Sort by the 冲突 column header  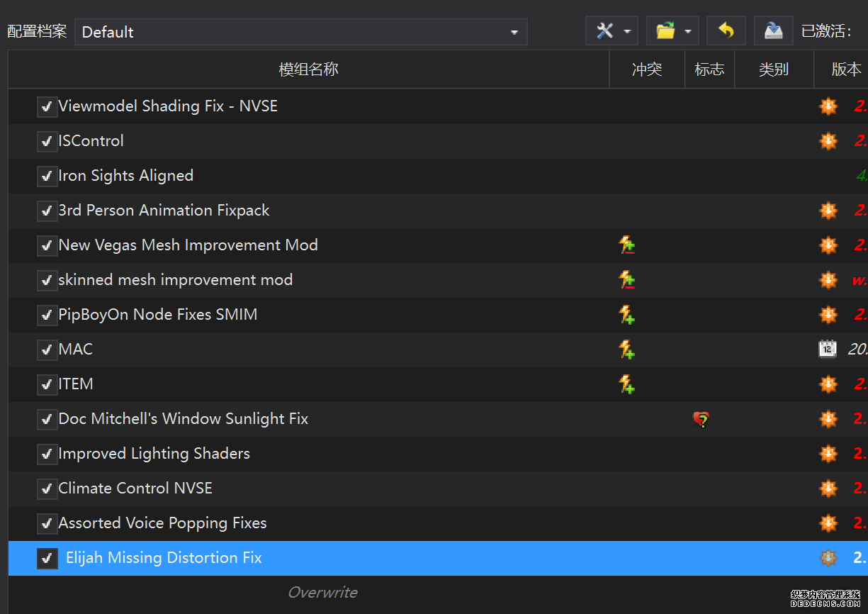(x=647, y=69)
